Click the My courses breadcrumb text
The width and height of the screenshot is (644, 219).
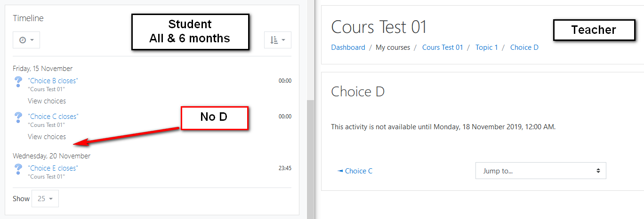[x=393, y=47]
